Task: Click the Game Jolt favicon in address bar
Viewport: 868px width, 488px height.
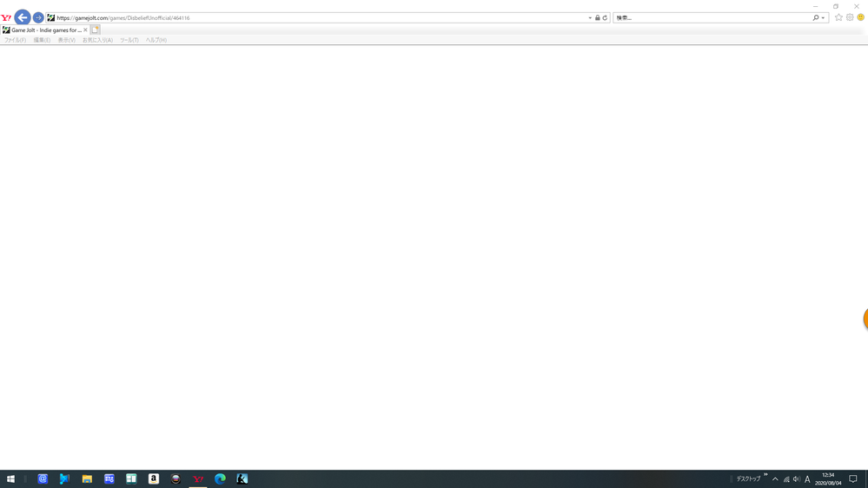Action: pyautogui.click(x=51, y=17)
